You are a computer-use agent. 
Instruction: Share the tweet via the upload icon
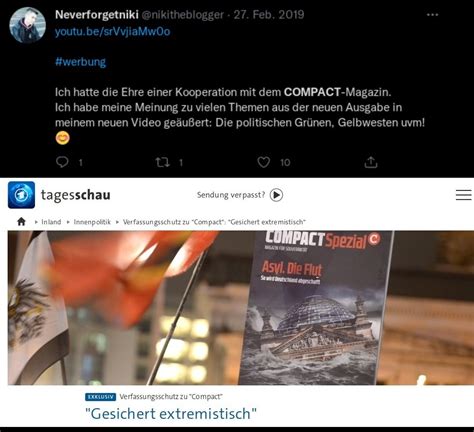pyautogui.click(x=371, y=162)
